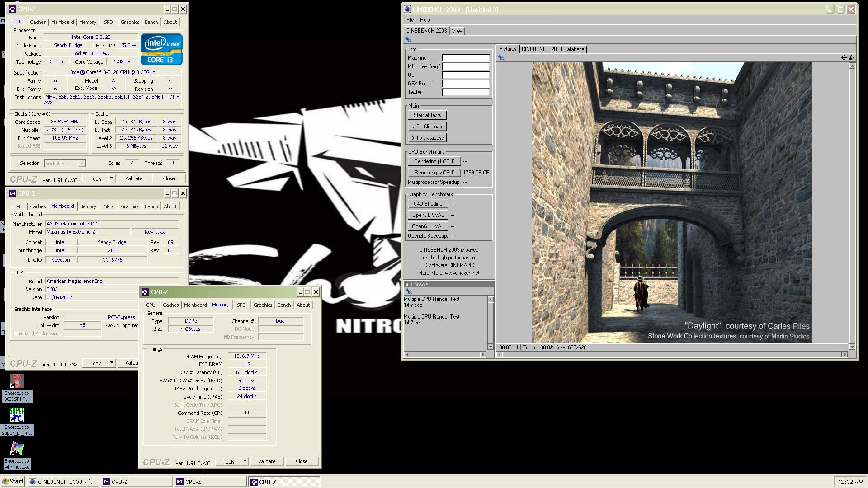Click the Intel Core i3 logo badge
Screen dimensions: 868x488
[161, 49]
